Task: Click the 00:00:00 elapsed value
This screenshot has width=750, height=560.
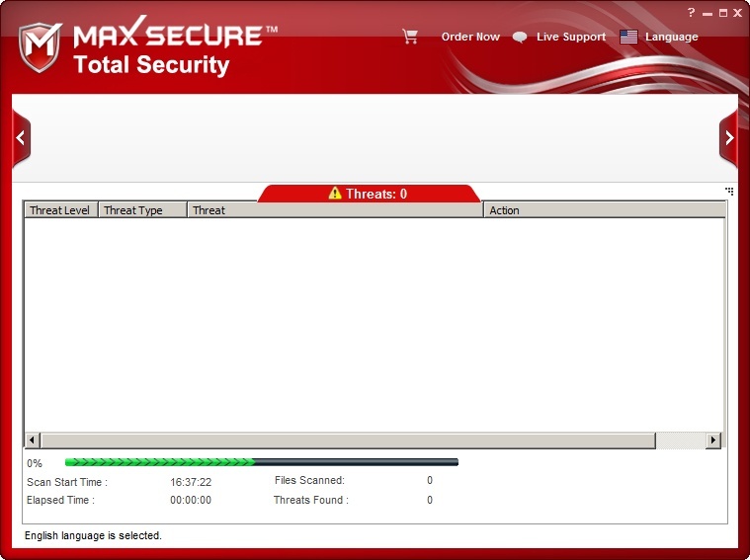Action: point(191,500)
